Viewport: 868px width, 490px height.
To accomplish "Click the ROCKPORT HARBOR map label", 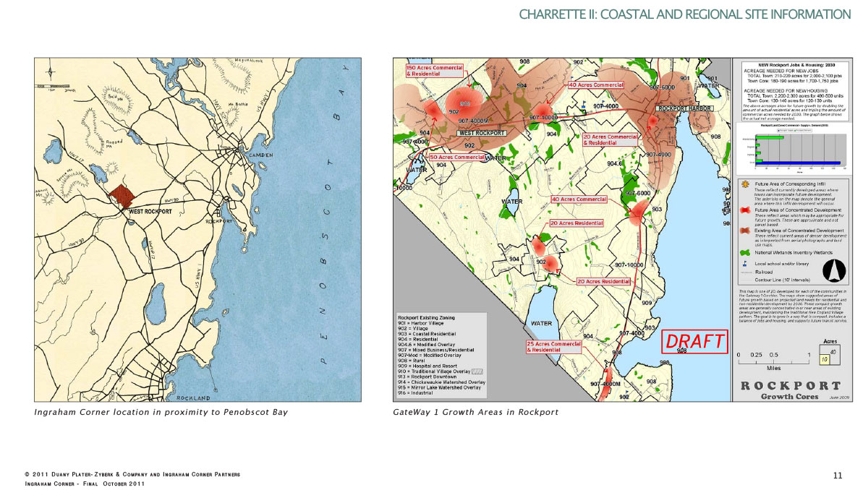I will (684, 108).
